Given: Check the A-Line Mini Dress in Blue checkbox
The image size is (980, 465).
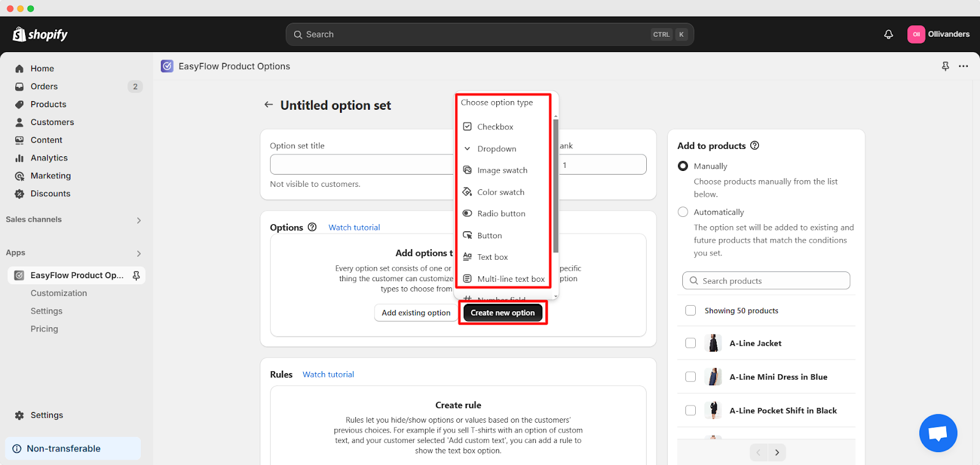Looking at the screenshot, I should [690, 377].
